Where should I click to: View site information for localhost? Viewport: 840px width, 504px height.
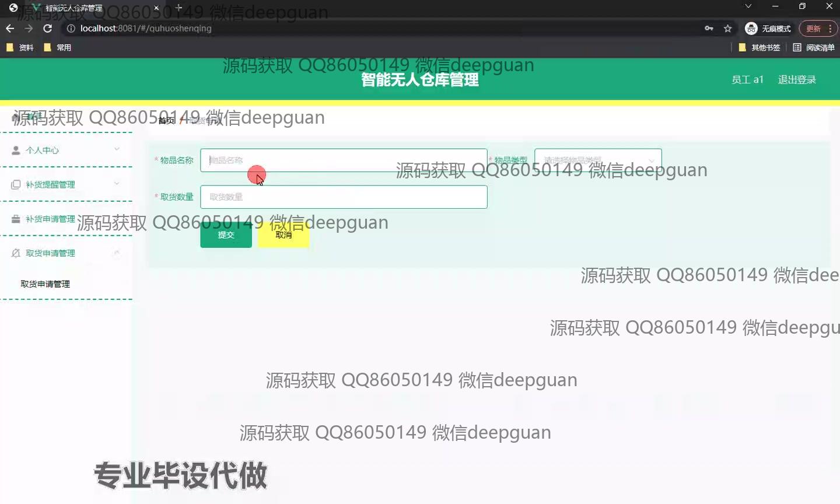71,29
